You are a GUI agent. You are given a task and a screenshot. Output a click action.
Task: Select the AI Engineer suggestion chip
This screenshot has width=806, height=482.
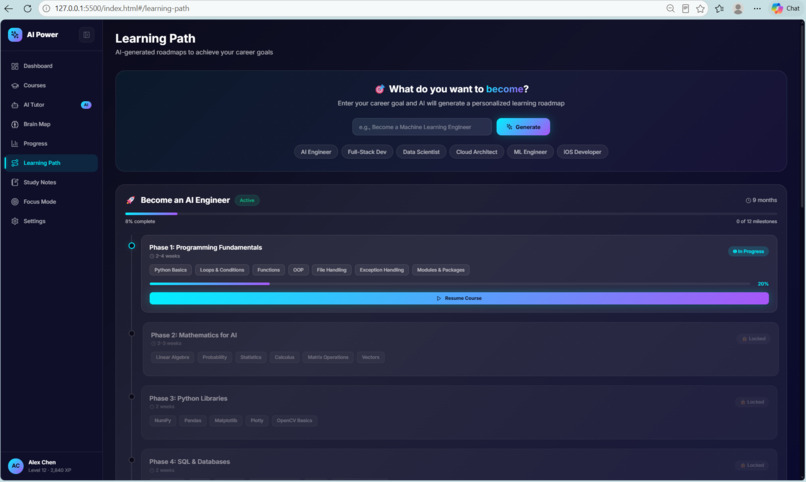pyautogui.click(x=316, y=152)
